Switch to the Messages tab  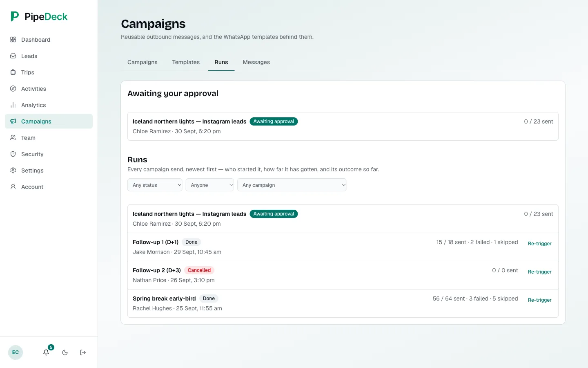pos(256,62)
